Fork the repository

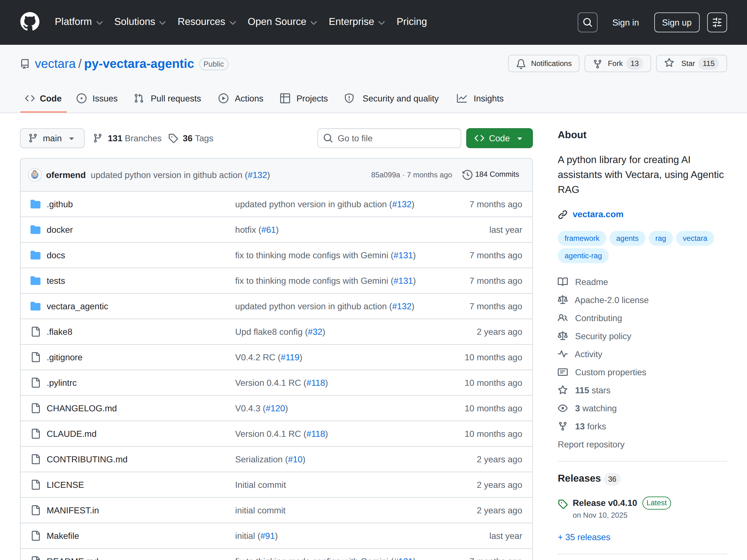(x=617, y=63)
